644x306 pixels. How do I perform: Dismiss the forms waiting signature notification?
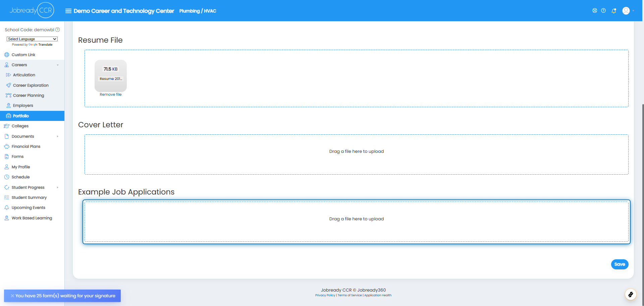[12, 296]
